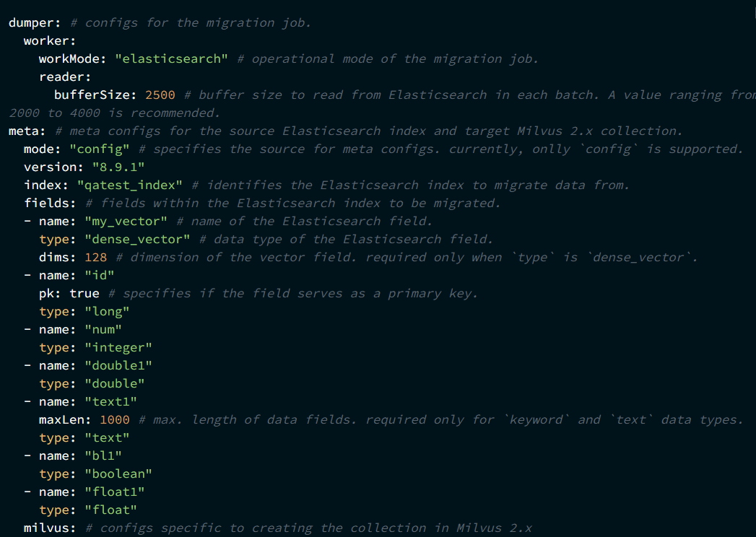Click the "reader:" key

click(65, 77)
